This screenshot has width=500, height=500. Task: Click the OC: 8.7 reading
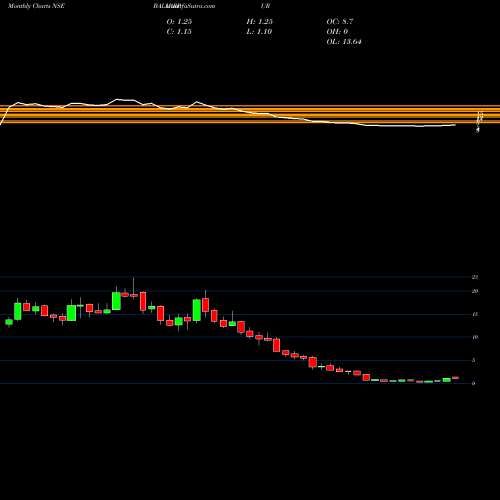[x=340, y=22]
